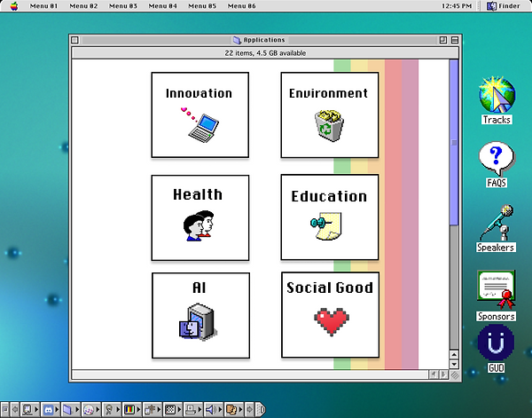
Task: Click the control strip close box at left end
Action: click(x=4, y=409)
